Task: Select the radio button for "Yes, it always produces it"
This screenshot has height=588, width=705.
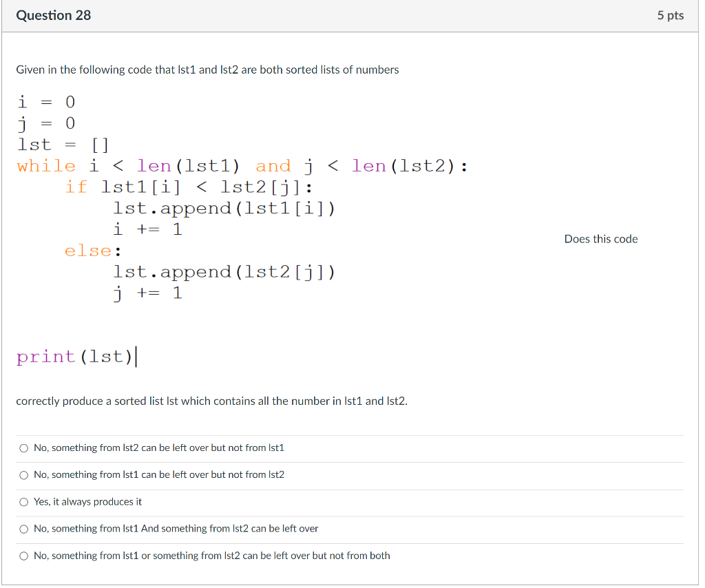Action: point(23,502)
